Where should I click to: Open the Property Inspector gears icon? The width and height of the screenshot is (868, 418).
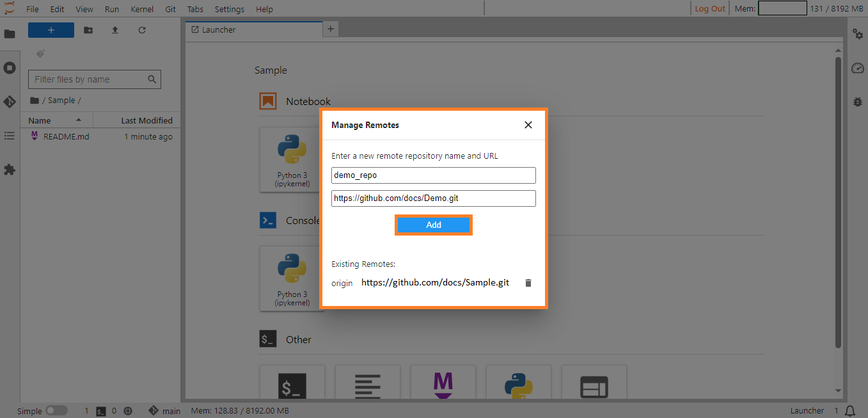click(x=858, y=34)
